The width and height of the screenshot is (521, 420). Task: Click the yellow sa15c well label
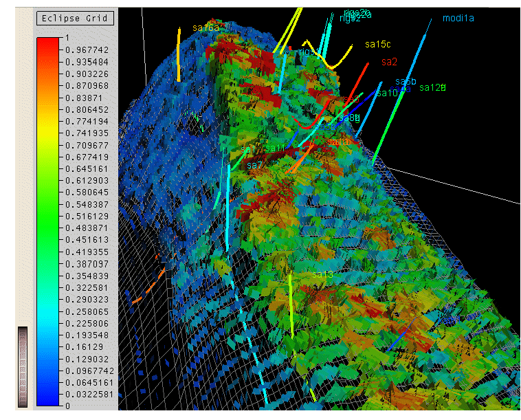point(378,45)
